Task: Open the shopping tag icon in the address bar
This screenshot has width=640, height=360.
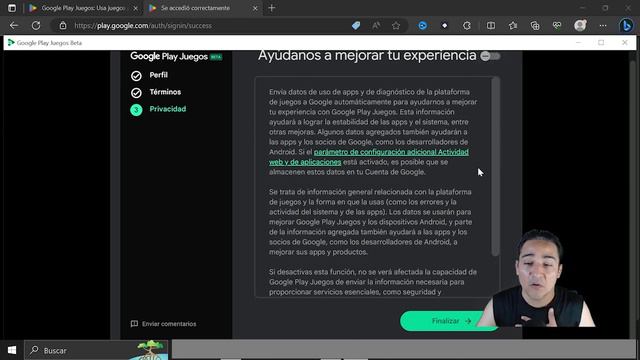Action: pyautogui.click(x=356, y=26)
